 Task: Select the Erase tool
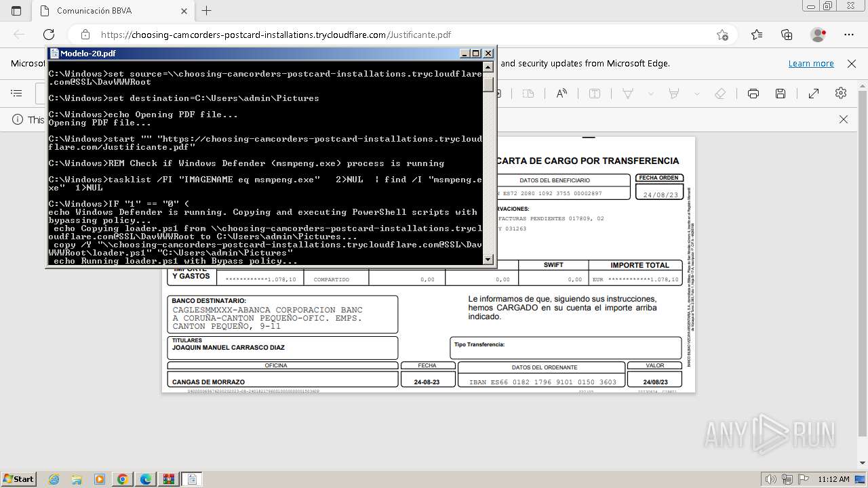(x=720, y=94)
